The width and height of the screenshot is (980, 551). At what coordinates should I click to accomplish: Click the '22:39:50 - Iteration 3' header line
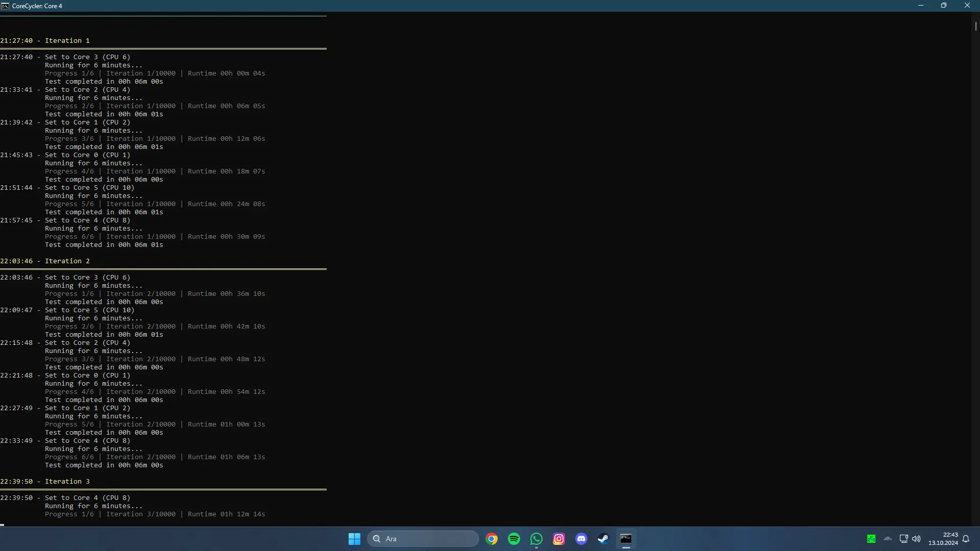coord(45,482)
